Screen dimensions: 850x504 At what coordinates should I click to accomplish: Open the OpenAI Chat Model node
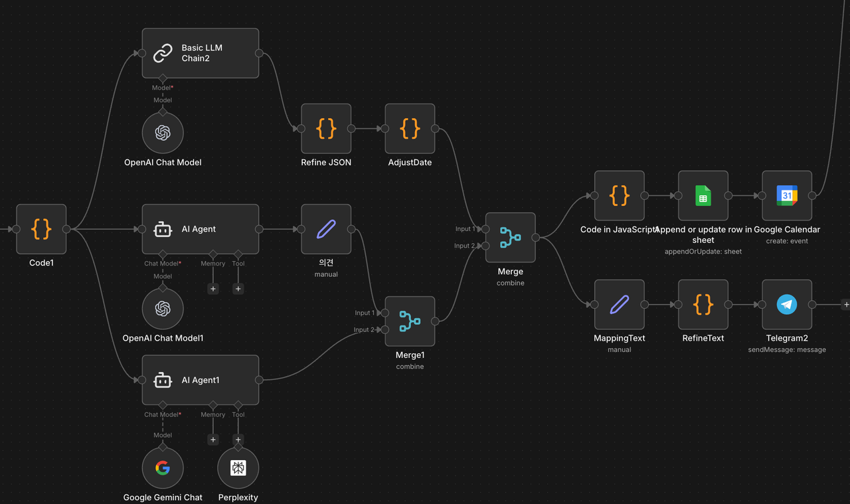point(163,133)
